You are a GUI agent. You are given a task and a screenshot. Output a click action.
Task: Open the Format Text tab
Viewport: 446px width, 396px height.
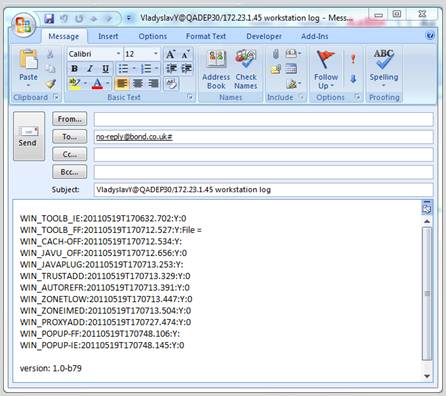(206, 36)
